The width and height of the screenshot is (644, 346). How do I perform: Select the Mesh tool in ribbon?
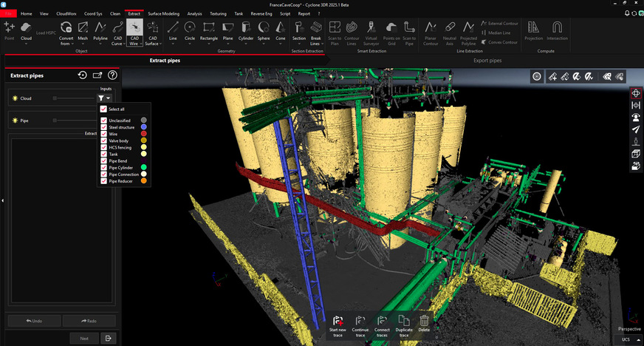click(x=83, y=28)
